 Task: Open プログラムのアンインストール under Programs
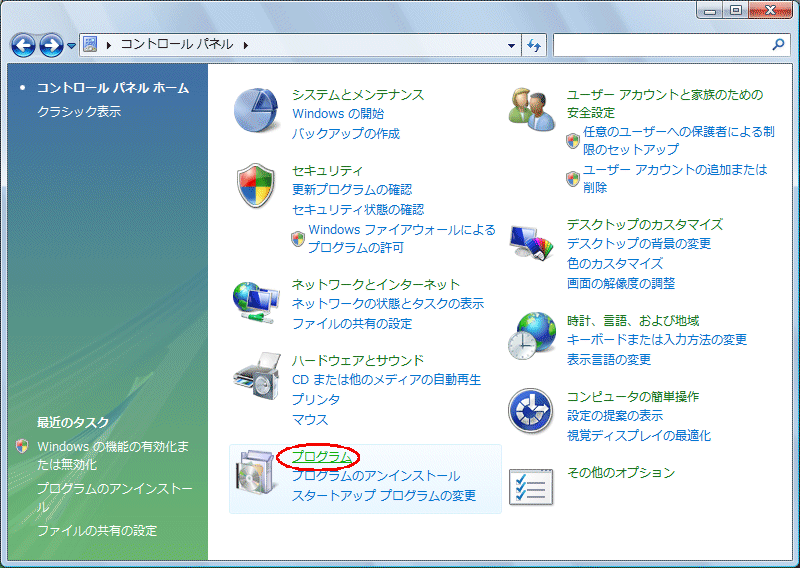pyautogui.click(x=376, y=476)
